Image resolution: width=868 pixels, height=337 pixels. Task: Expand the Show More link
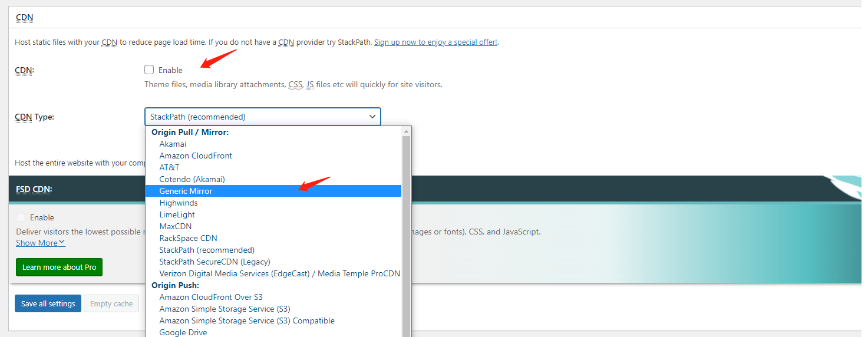pyautogui.click(x=41, y=243)
